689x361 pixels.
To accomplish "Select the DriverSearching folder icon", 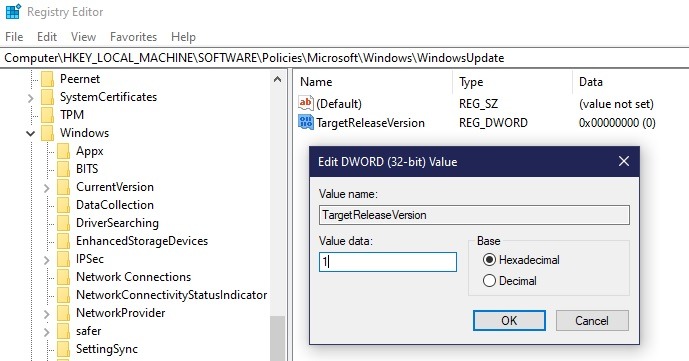I will 63,223.
